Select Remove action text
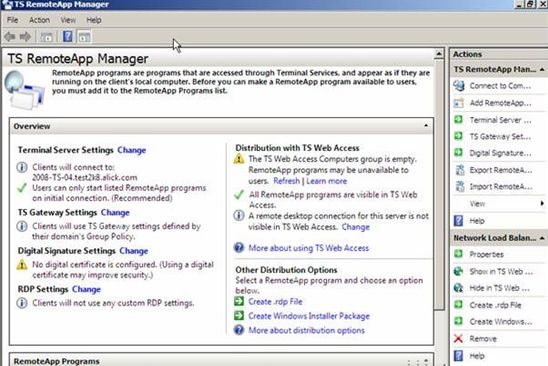548x366 pixels. (483, 339)
